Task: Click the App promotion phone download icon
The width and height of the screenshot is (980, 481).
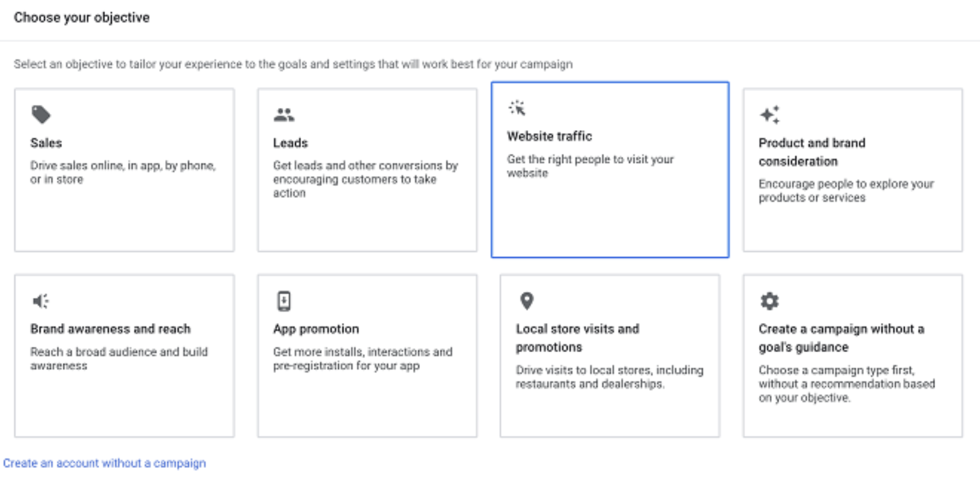Action: pyautogui.click(x=284, y=301)
